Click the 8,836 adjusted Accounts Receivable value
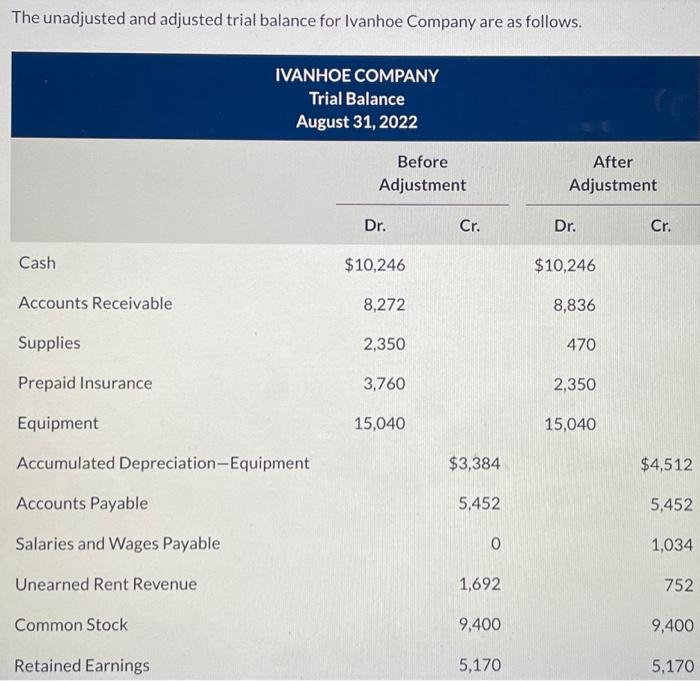The width and height of the screenshot is (700, 681). click(574, 304)
